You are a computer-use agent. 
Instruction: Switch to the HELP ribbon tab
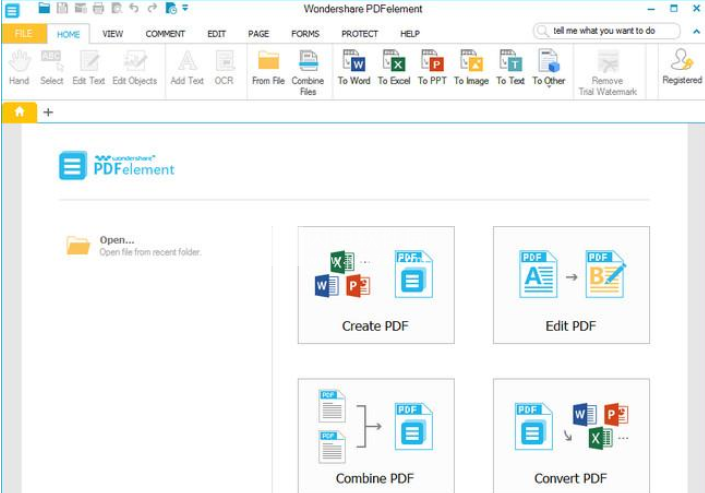(x=410, y=34)
